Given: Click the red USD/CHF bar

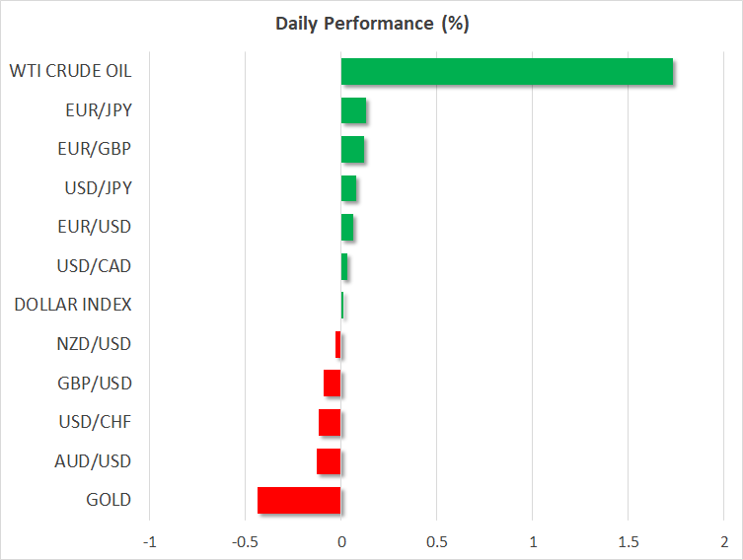Looking at the screenshot, I should click(x=330, y=423).
